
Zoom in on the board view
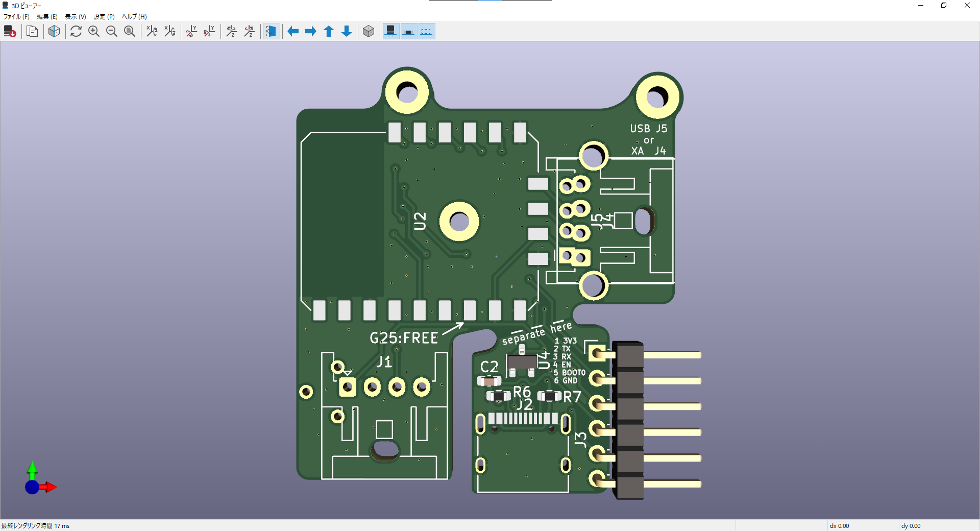tap(94, 31)
